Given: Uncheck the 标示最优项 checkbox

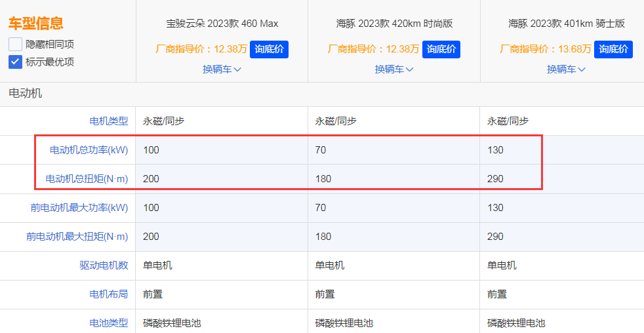Looking at the screenshot, I should pyautogui.click(x=15, y=62).
